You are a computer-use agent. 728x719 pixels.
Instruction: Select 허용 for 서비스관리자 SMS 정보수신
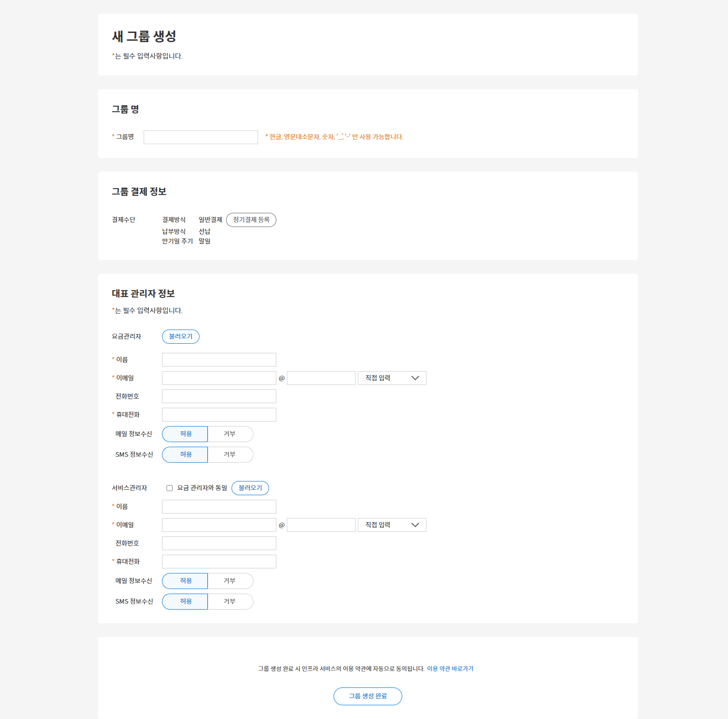click(185, 601)
